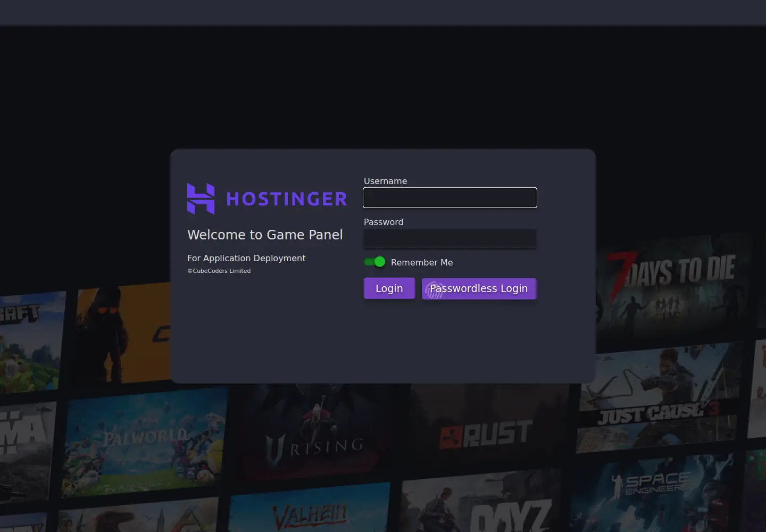This screenshot has height=532, width=766.
Task: Click the Hostinger H logo icon
Action: 201,199
